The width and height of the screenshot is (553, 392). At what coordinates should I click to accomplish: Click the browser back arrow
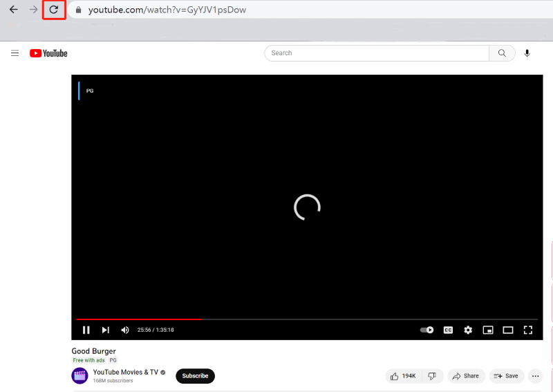click(13, 10)
